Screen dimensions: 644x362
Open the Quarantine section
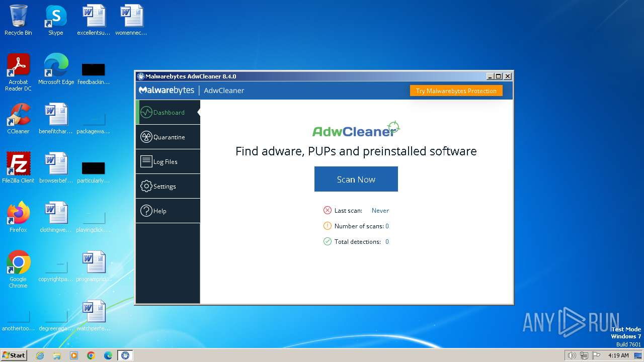(168, 137)
